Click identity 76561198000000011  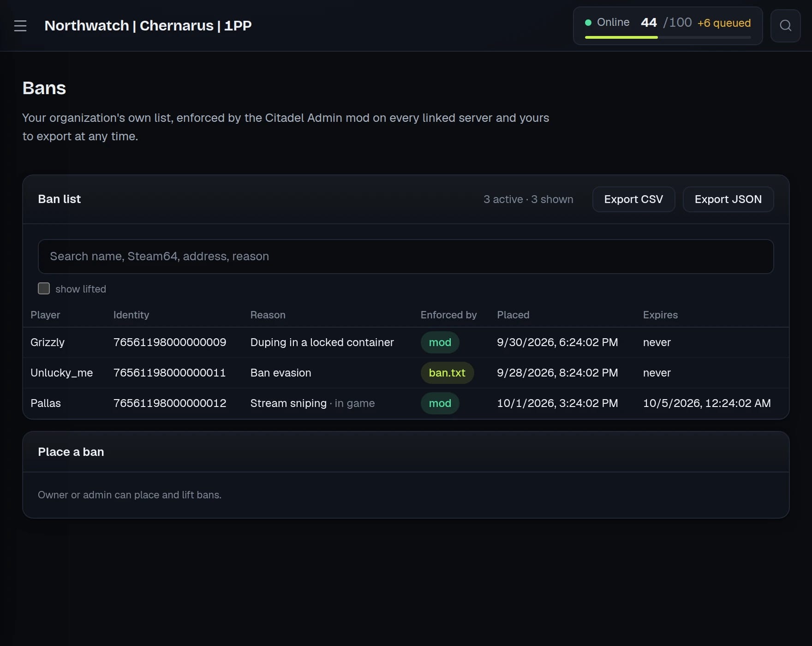pyautogui.click(x=170, y=373)
